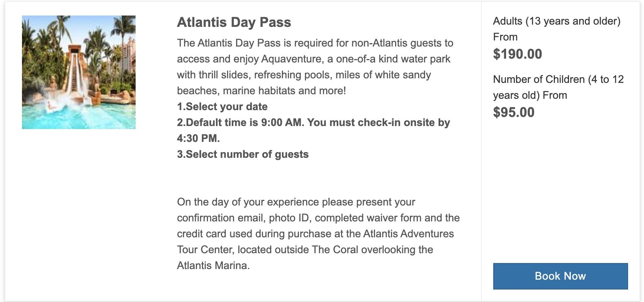This screenshot has height=302, width=644.
Task: Click the Book Now button
Action: click(560, 276)
